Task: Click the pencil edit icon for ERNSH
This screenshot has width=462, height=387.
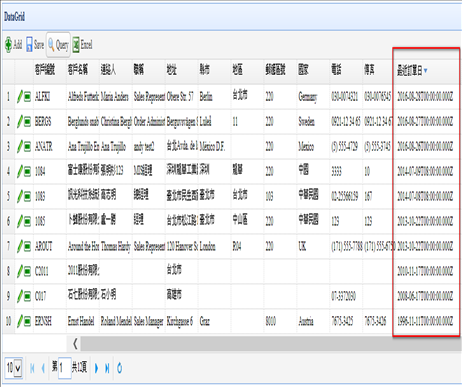Action: [x=20, y=321]
